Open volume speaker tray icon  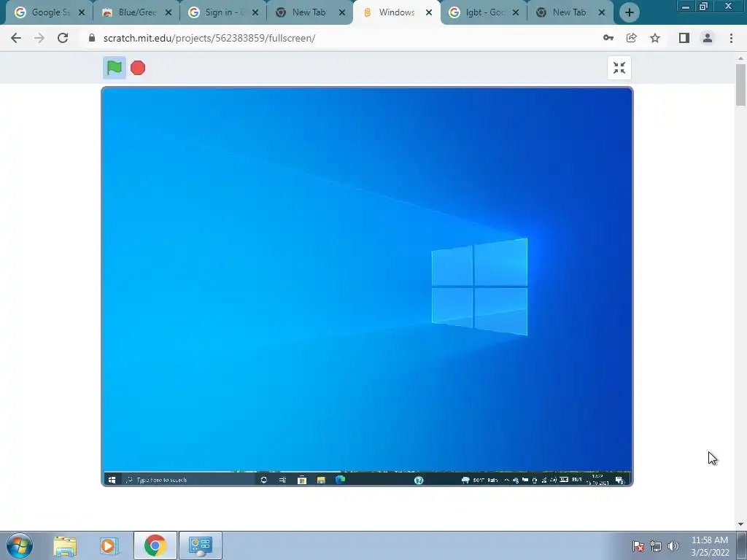click(x=673, y=546)
